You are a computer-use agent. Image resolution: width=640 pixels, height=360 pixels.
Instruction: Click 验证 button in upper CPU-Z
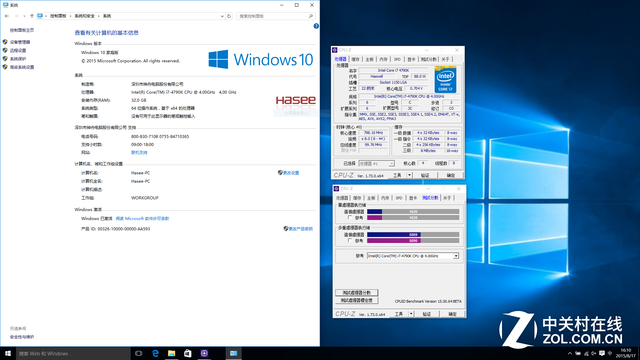pyautogui.click(x=425, y=176)
